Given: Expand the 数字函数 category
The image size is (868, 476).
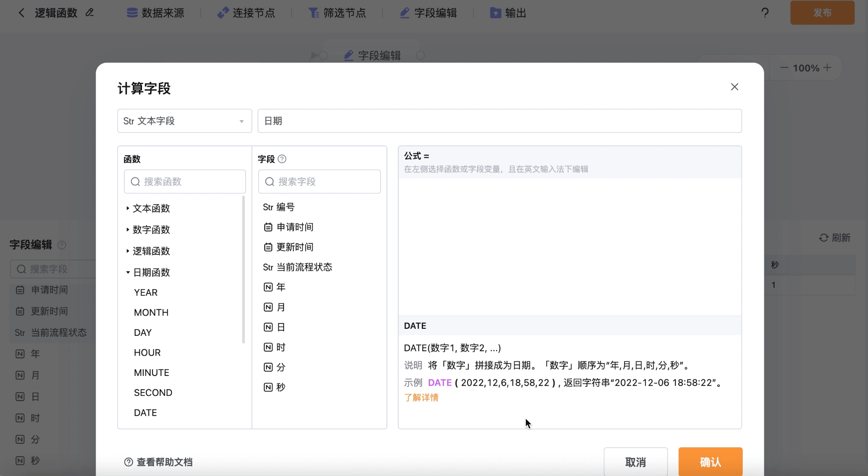Looking at the screenshot, I should [148, 230].
